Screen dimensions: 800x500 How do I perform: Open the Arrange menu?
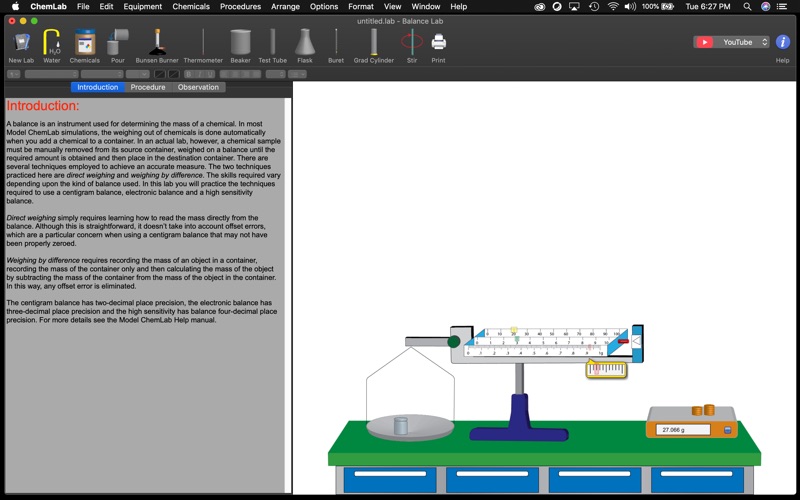285,7
